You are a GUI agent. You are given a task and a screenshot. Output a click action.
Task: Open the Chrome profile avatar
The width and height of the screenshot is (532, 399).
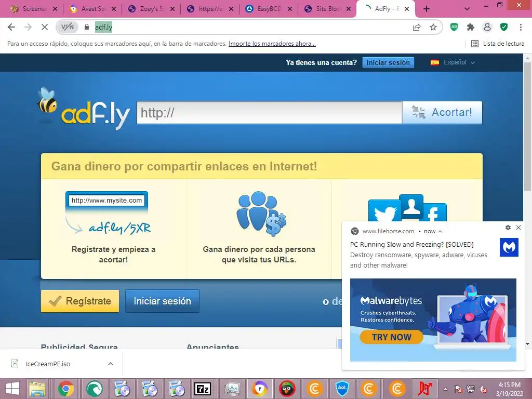487,27
